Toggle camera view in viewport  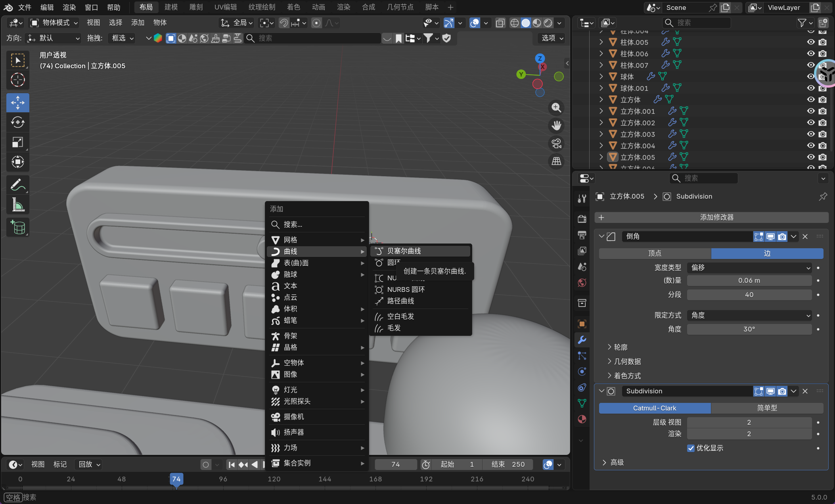(556, 144)
